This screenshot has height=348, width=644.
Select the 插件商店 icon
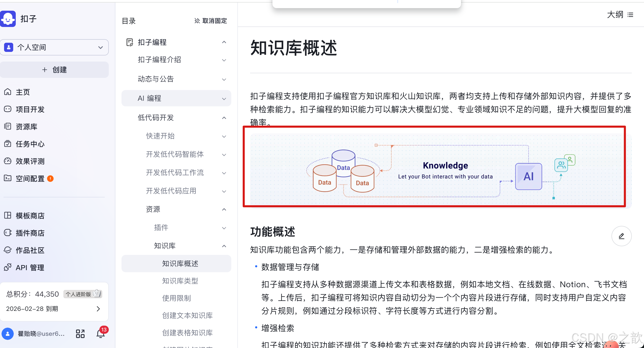pos(8,233)
